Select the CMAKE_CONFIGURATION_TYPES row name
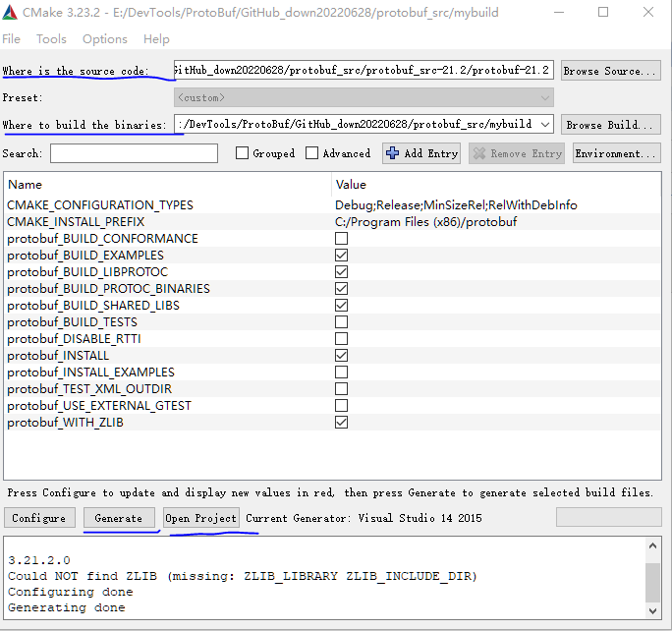The image size is (672, 631). point(100,205)
